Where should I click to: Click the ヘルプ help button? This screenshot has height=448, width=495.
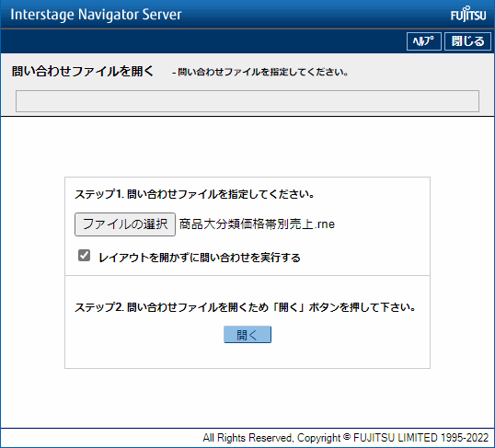423,41
